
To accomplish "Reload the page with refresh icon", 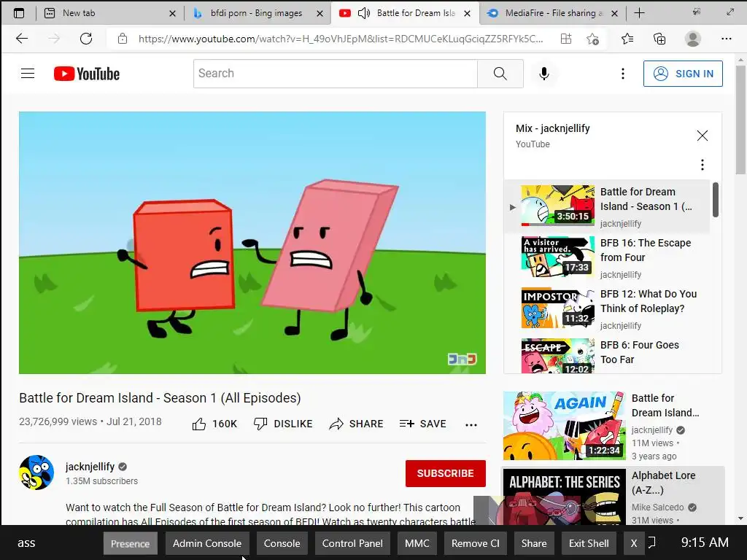I will point(86,39).
